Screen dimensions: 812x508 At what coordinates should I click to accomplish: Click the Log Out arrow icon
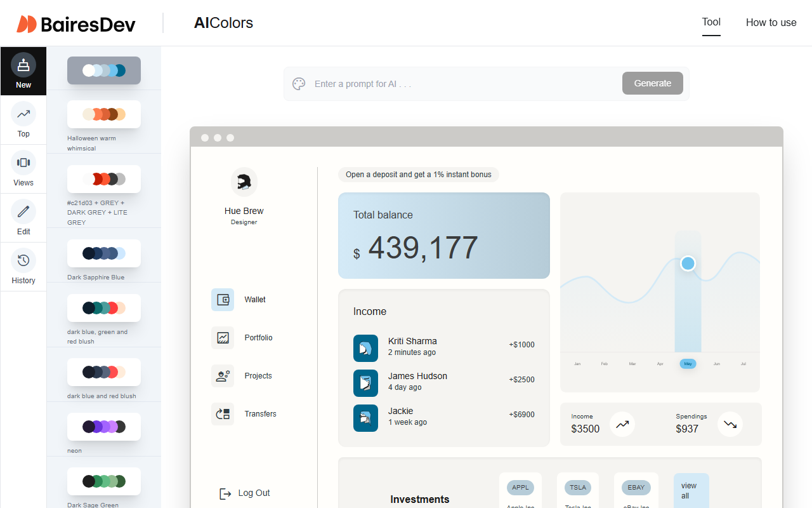(x=225, y=493)
